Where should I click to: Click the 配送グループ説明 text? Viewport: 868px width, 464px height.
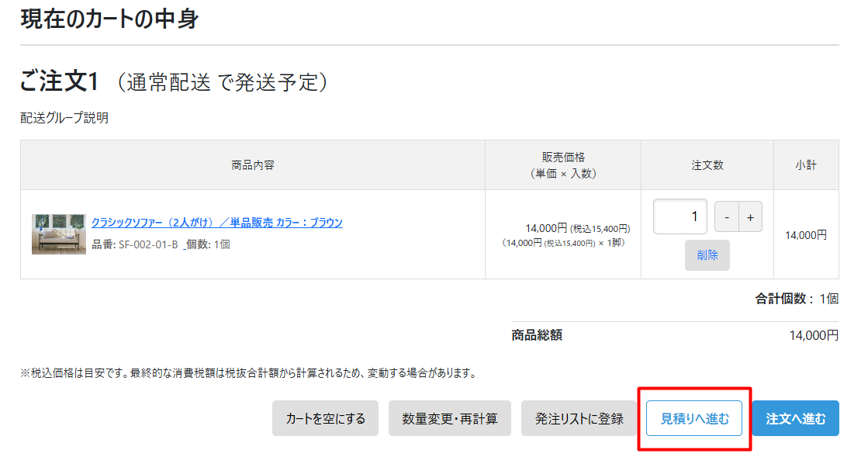pos(64,119)
